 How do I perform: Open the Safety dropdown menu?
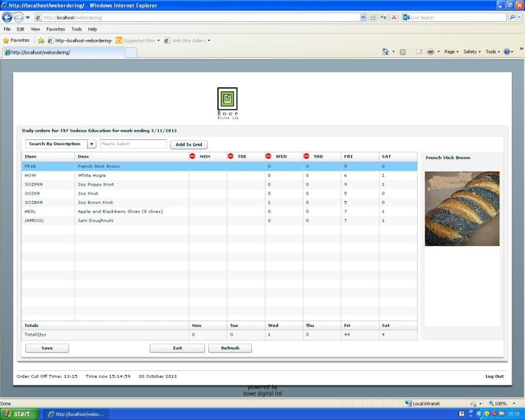pos(472,52)
